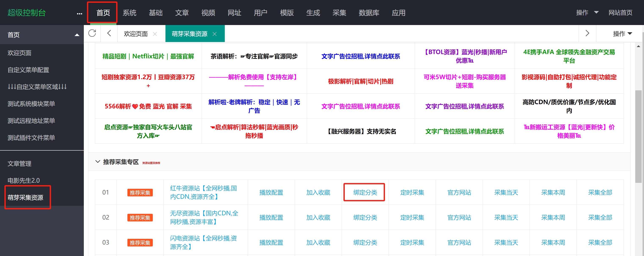The width and height of the screenshot is (644, 256).
Task: Click 采集当天 for 无尽资源站
Action: click(x=506, y=217)
